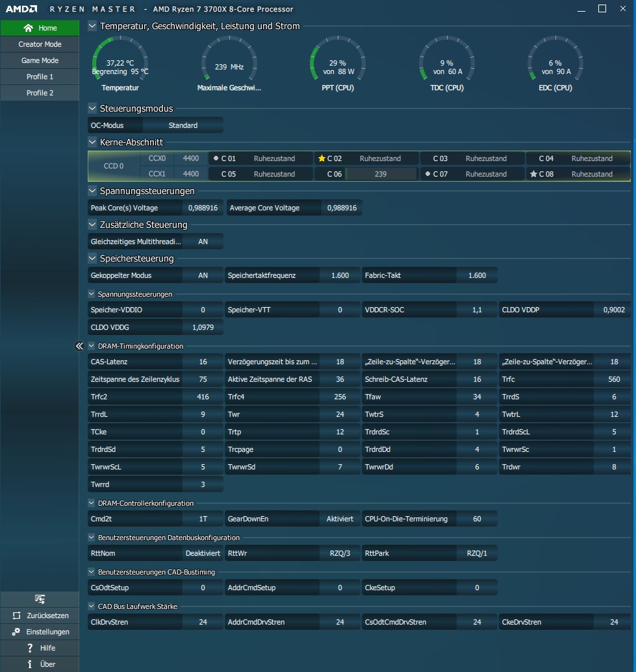Switch to Game Mode
The height and width of the screenshot is (672, 636).
pyautogui.click(x=40, y=60)
